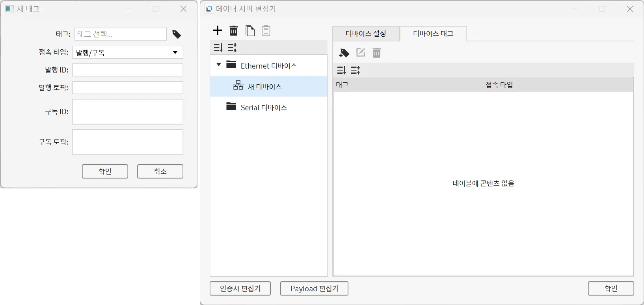Click the delete tag trash icon
644x305 pixels.
(x=377, y=53)
